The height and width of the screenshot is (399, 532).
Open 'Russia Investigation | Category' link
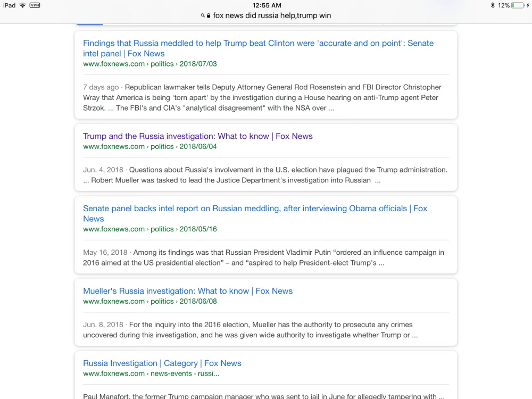coord(162,363)
